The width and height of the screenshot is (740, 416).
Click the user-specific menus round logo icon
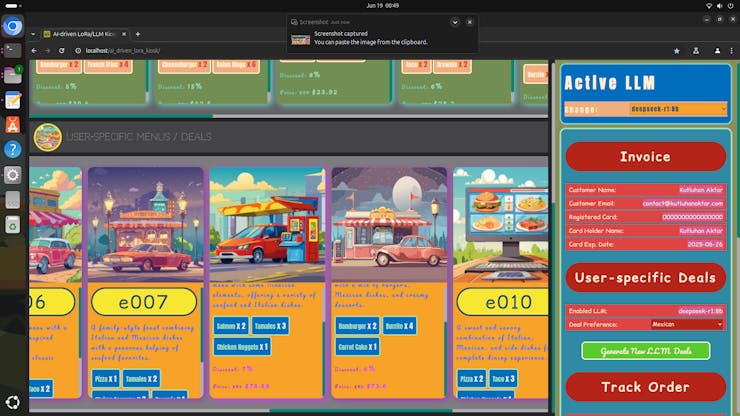[x=47, y=137]
